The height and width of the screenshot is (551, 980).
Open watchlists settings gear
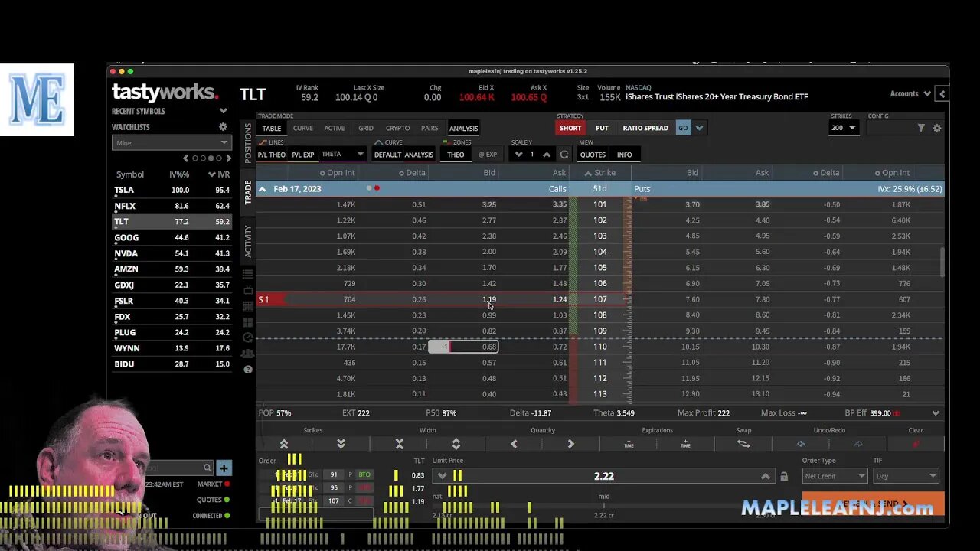coord(223,127)
